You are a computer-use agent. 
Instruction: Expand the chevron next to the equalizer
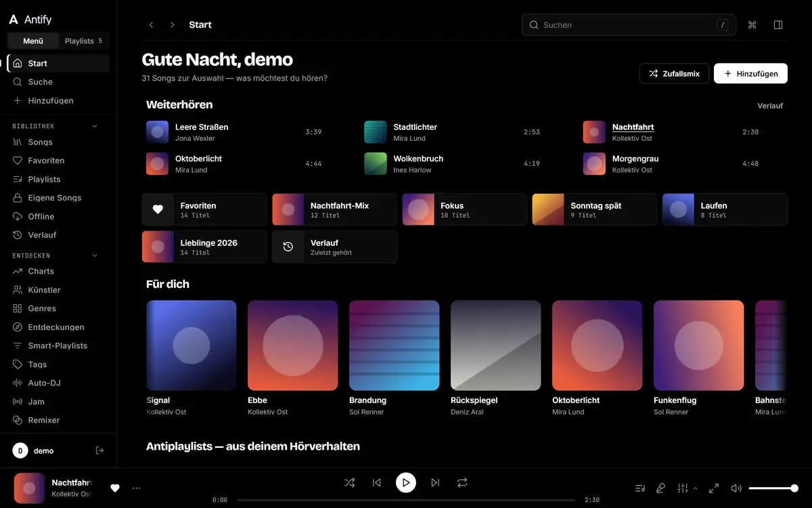click(695, 488)
